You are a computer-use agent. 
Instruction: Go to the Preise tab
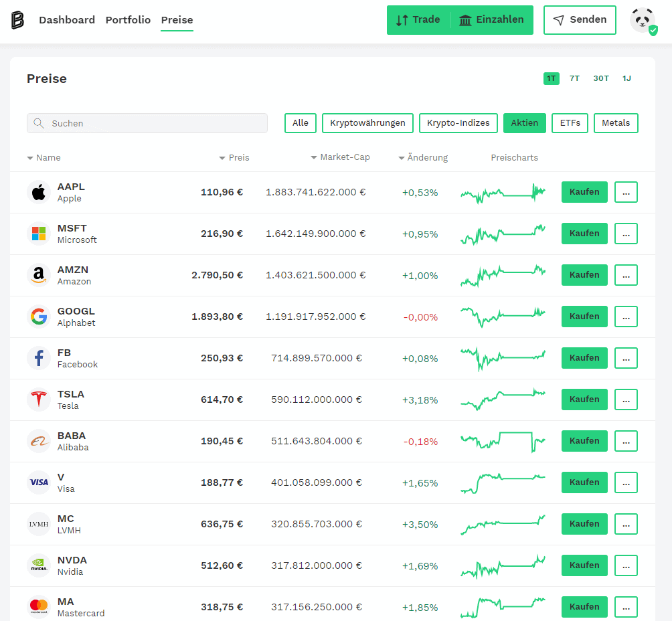(x=177, y=20)
